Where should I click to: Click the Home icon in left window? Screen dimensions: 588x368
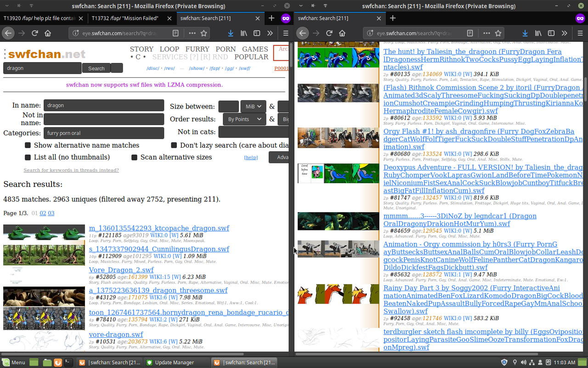[x=47, y=33]
